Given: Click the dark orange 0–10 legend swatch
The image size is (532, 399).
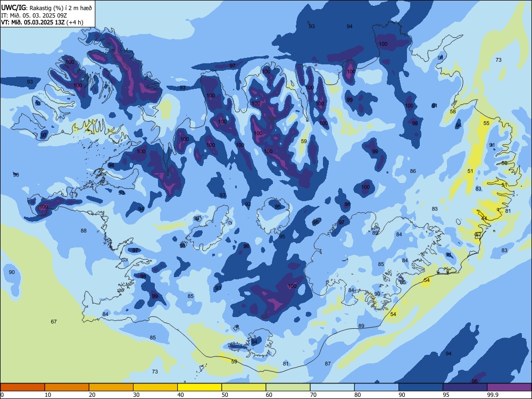Looking at the screenshot, I should click(x=22, y=387).
